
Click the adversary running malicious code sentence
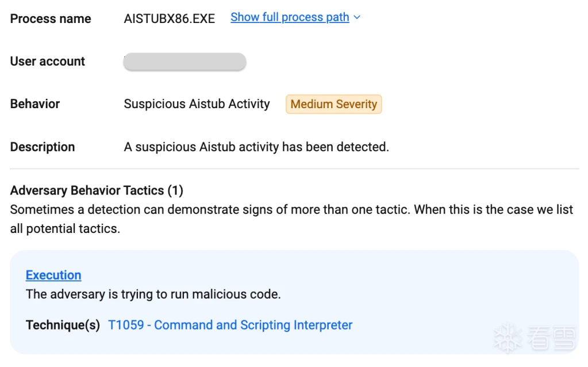[x=153, y=295]
